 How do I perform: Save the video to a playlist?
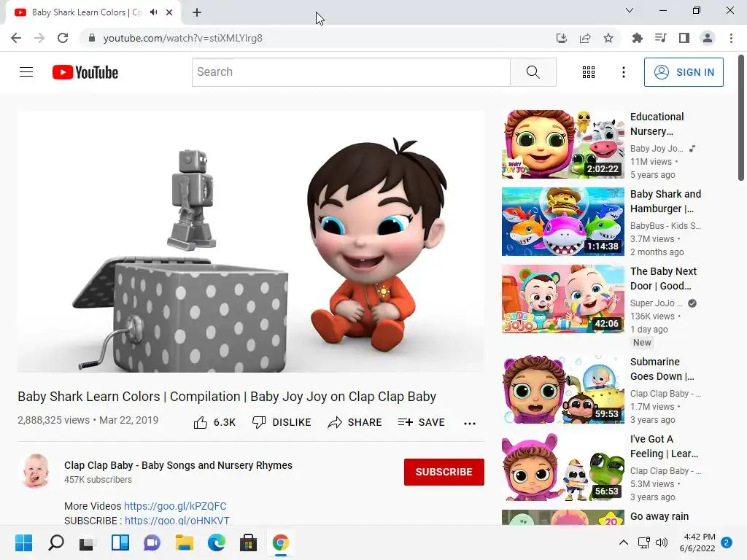coord(421,422)
